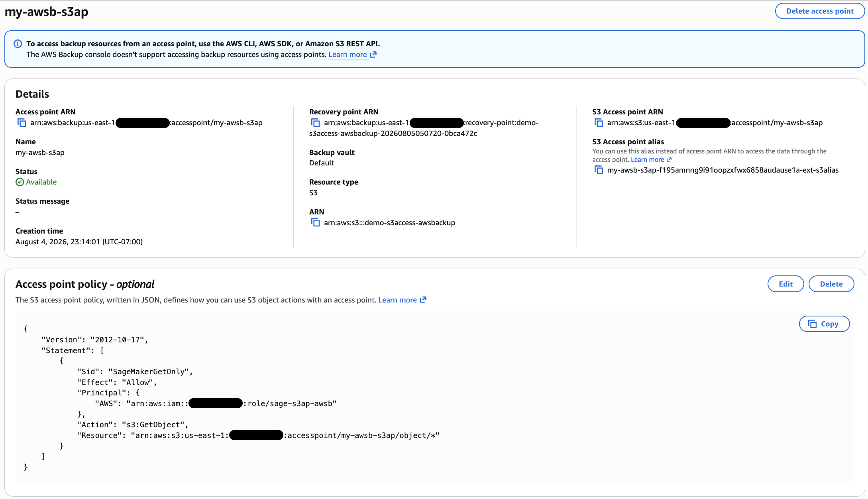Click the alias text ending in ext-s3alias
This screenshot has width=868, height=499.
pyautogui.click(x=723, y=170)
